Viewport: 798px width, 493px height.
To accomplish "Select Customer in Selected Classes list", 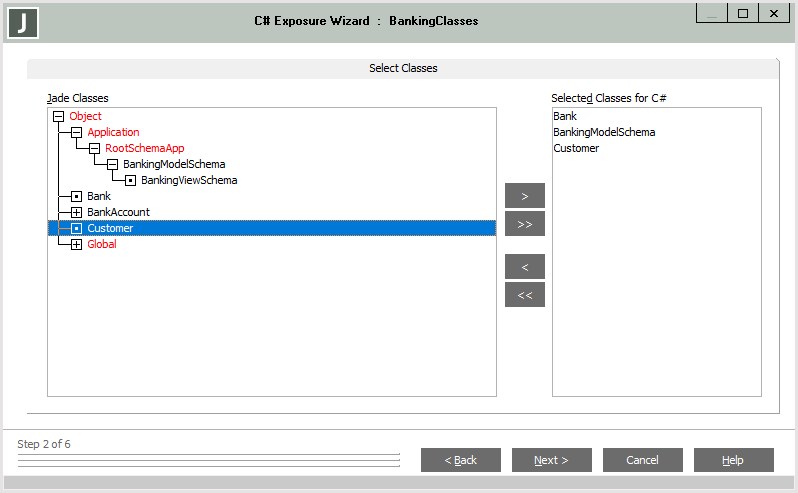I will [x=576, y=149].
